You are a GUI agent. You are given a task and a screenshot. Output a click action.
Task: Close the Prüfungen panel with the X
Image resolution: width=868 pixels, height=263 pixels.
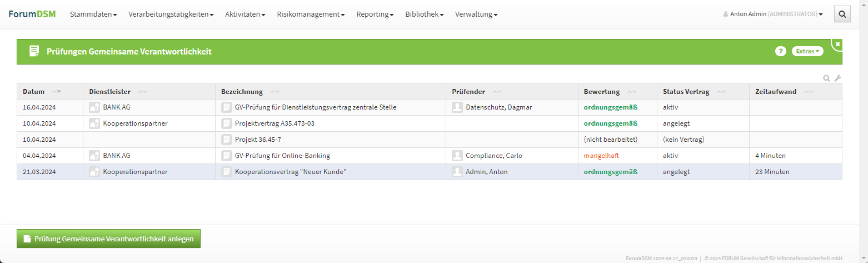(837, 44)
